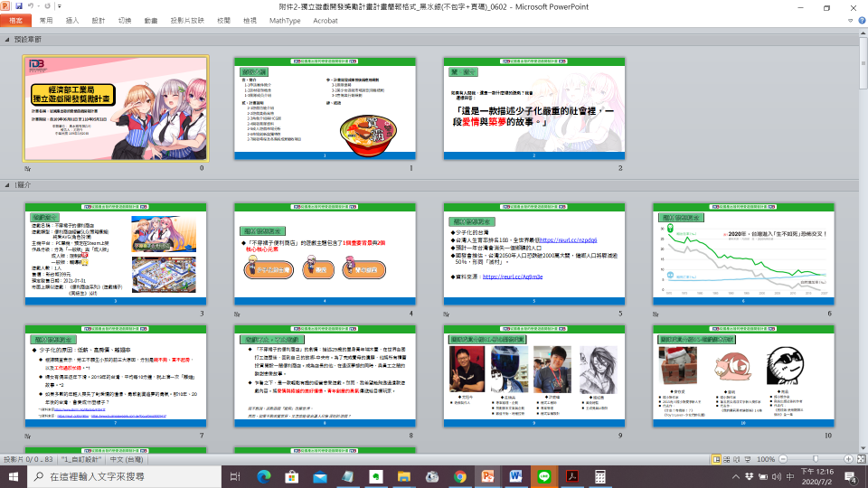Save the presentation from the quick access toolbar
This screenshot has height=488, width=868.
tap(19, 6)
